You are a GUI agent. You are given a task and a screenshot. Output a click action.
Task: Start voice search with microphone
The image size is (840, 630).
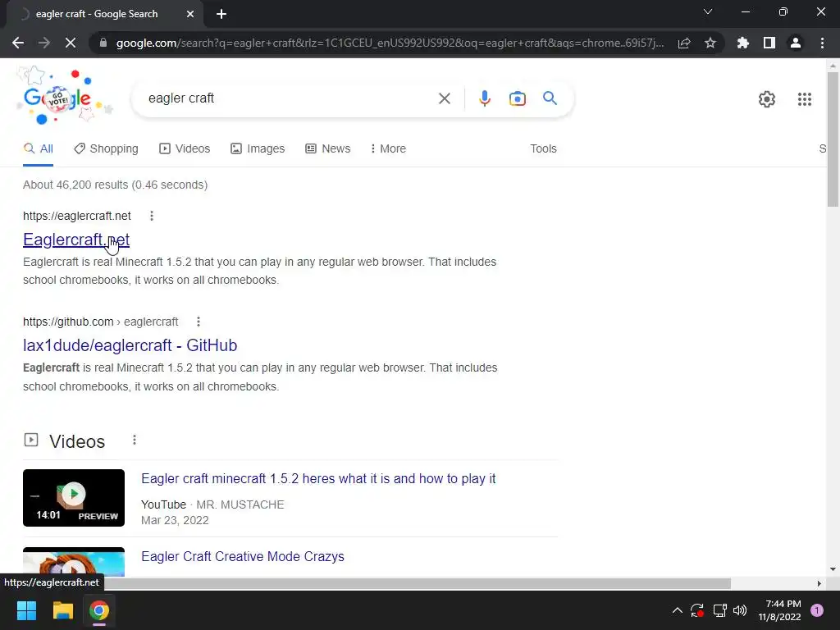(484, 98)
